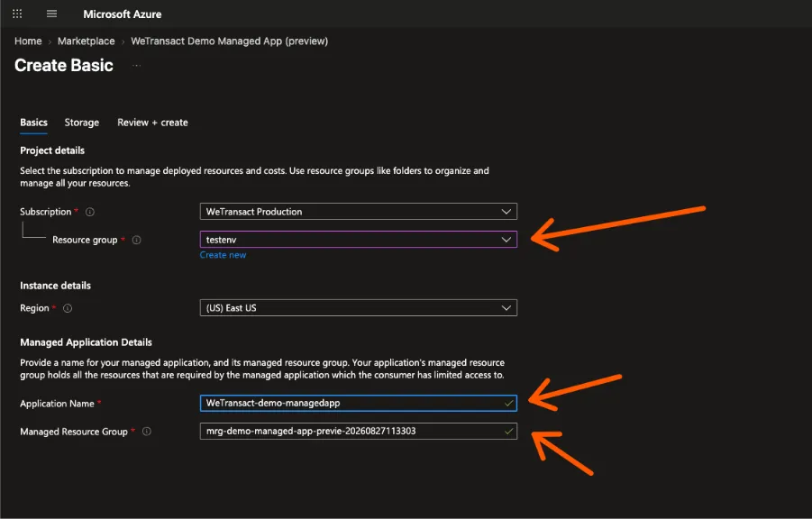The height and width of the screenshot is (519, 812).
Task: Click the Create new resource group link
Action: tap(224, 255)
